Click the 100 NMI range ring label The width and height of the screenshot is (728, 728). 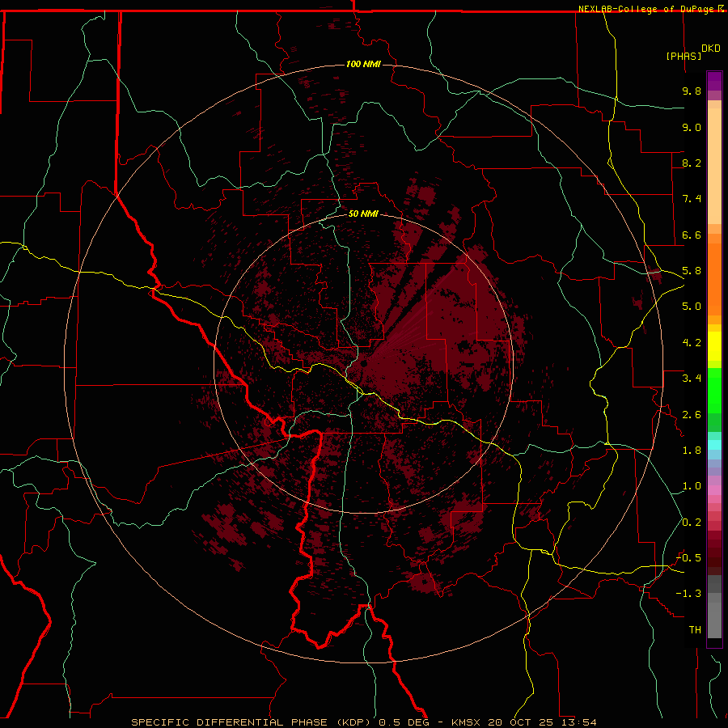[x=363, y=64]
